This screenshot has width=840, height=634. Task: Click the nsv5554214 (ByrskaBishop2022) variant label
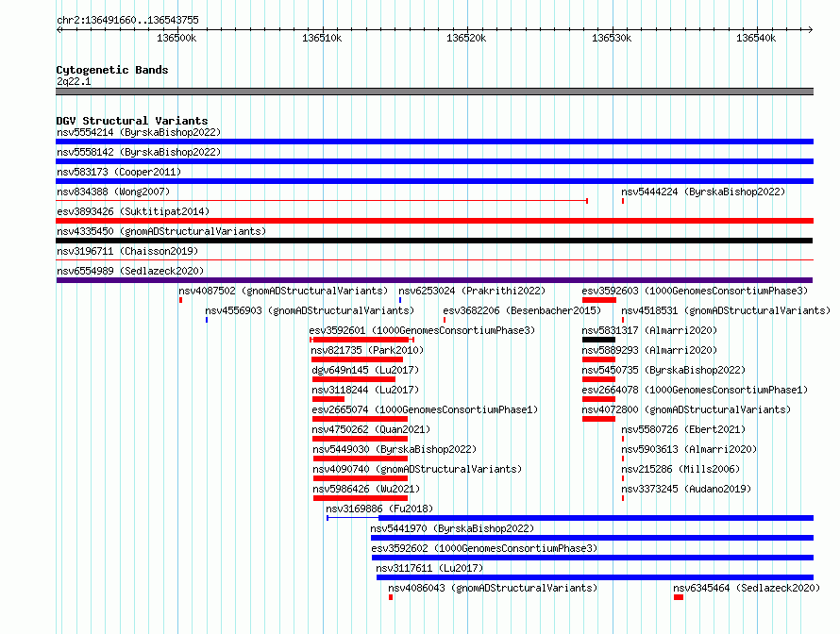pos(139,132)
